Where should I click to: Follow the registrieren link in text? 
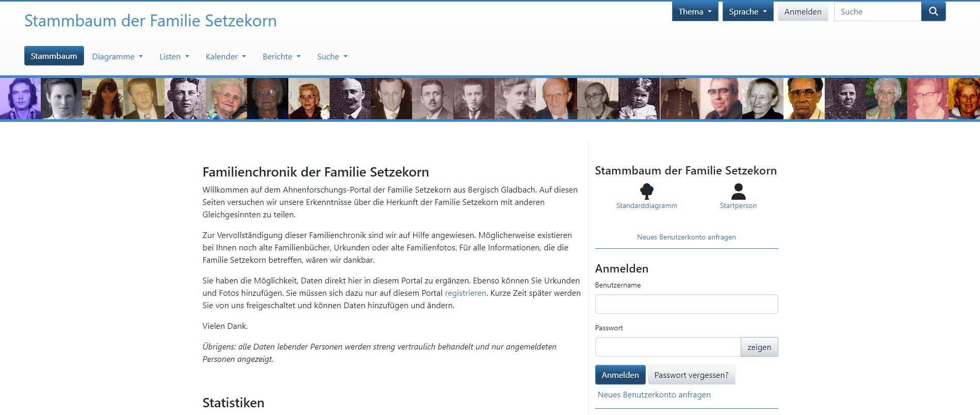click(x=465, y=293)
